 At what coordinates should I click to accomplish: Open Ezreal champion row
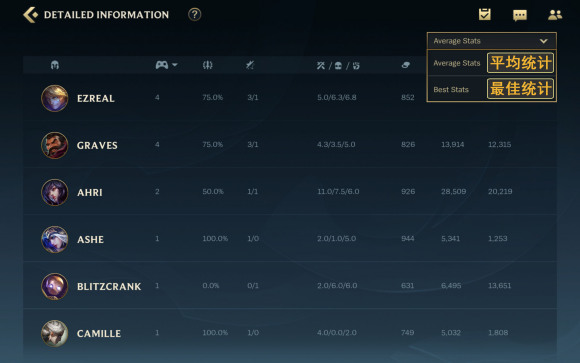click(x=290, y=98)
